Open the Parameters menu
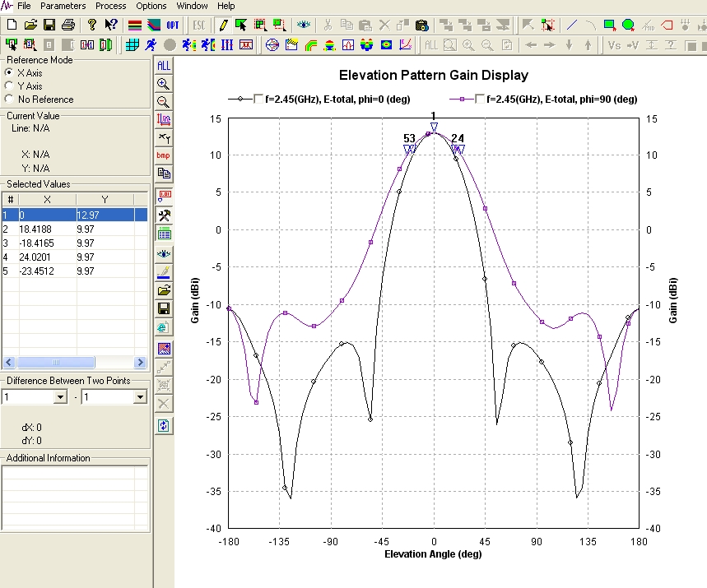 coord(63,6)
